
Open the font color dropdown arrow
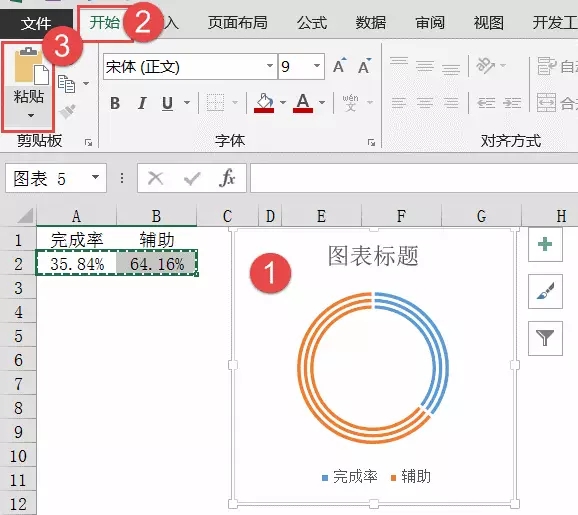pos(322,102)
